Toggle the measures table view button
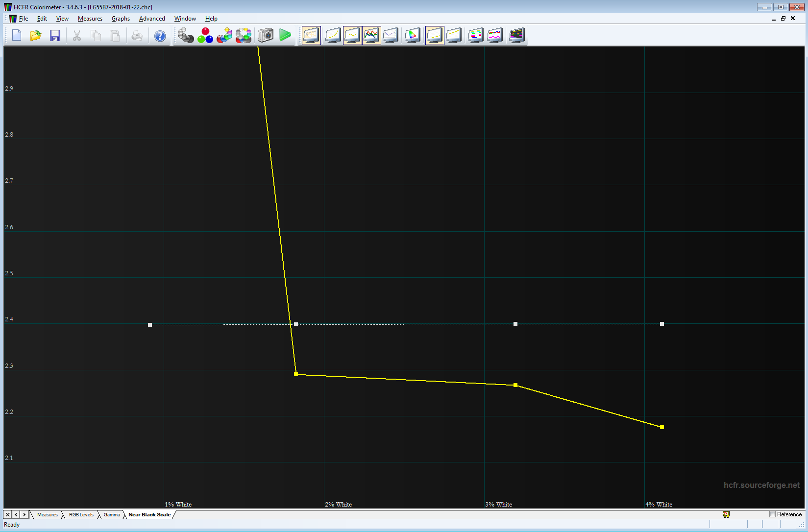 [311, 35]
